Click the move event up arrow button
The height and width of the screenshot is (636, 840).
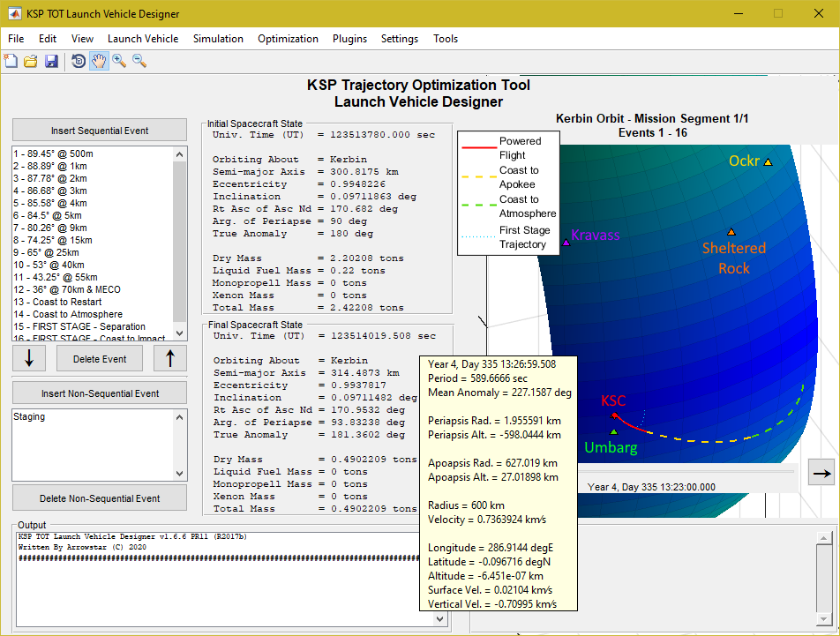(x=169, y=358)
